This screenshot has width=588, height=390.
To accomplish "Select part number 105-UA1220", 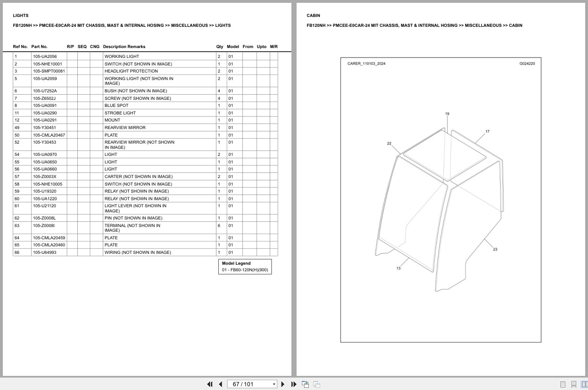I will (x=45, y=199).
